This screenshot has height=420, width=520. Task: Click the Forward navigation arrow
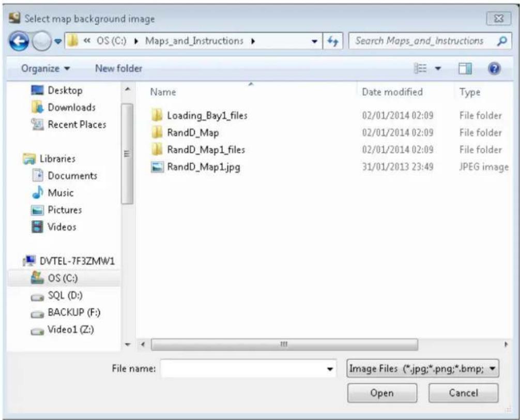click(41, 41)
